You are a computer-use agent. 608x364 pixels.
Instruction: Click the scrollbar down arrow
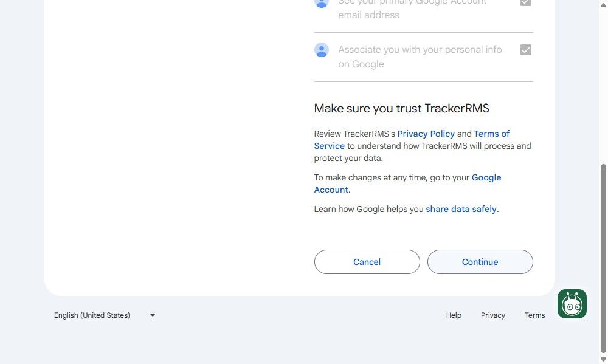click(603, 360)
